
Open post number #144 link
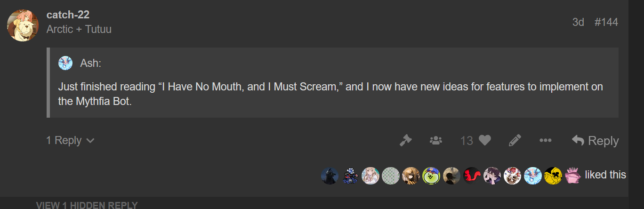click(x=606, y=22)
